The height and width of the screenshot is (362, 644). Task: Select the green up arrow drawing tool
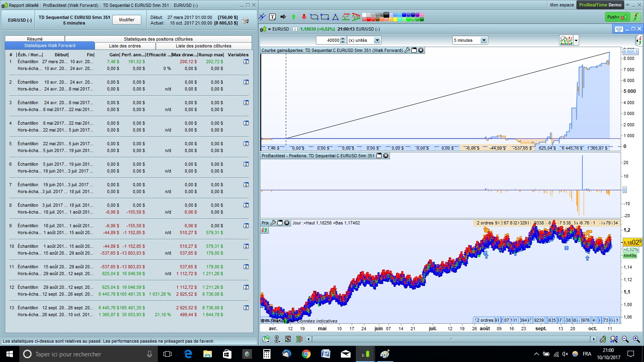293,17
